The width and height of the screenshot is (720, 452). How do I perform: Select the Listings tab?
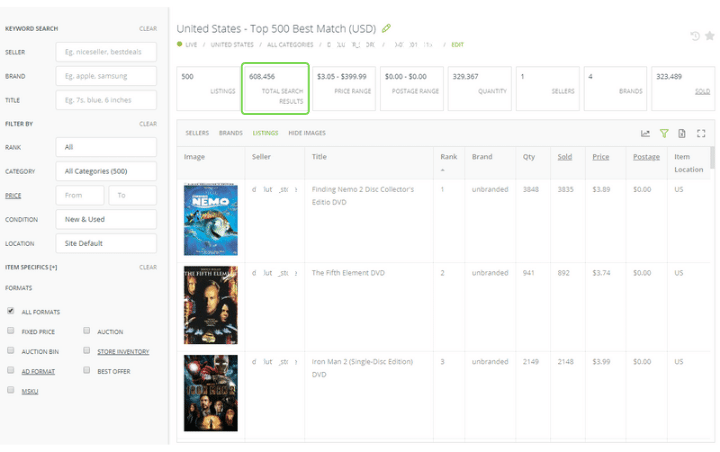(265, 133)
